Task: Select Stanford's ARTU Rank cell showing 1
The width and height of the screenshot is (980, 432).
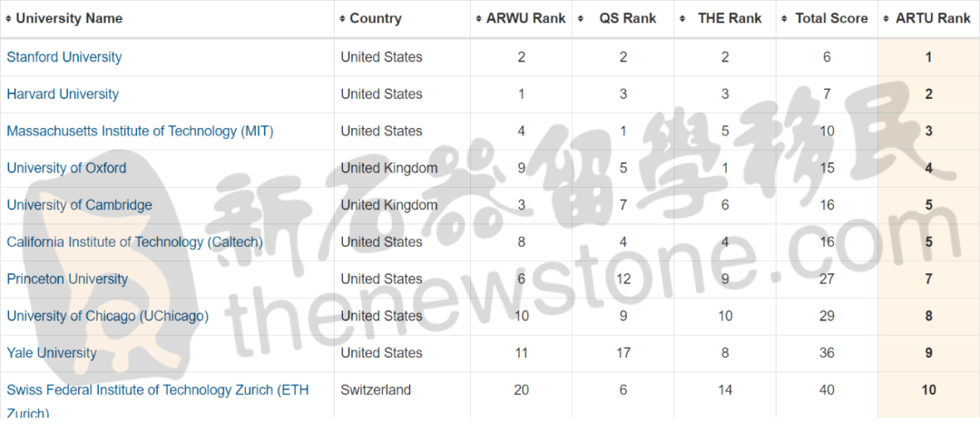Action: tap(929, 57)
